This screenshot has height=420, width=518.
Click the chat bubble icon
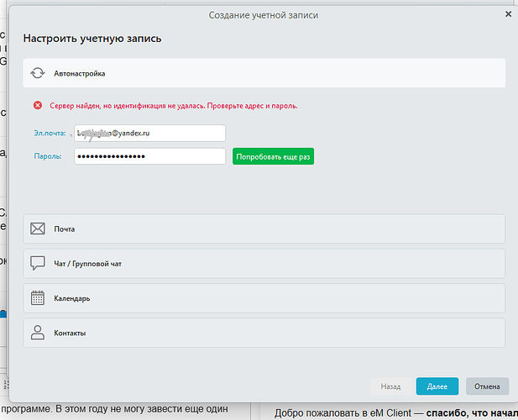[x=38, y=264]
